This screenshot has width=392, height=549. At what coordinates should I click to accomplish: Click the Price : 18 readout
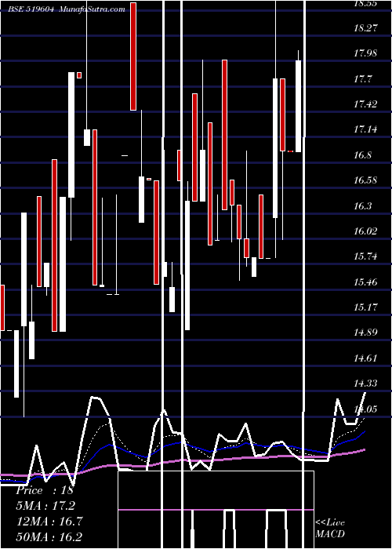pos(45,490)
